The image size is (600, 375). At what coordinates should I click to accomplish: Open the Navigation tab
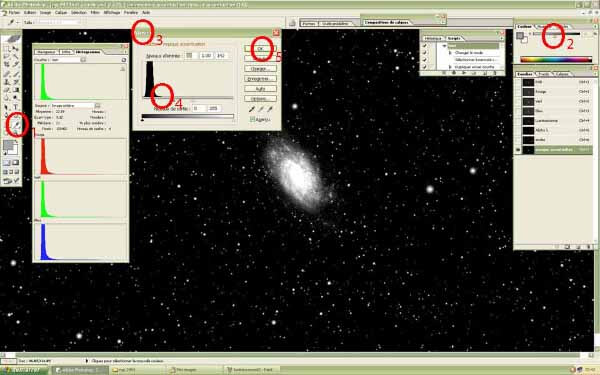[x=46, y=52]
